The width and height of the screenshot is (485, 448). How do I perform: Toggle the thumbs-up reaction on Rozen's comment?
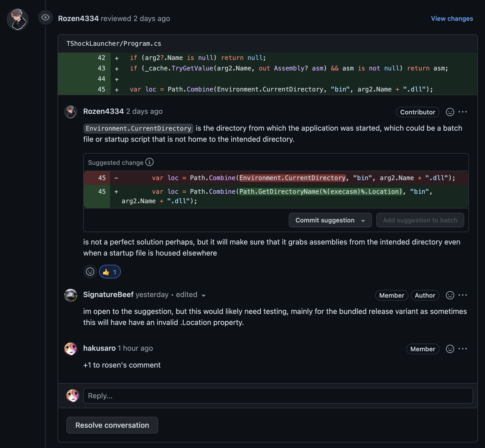click(110, 271)
